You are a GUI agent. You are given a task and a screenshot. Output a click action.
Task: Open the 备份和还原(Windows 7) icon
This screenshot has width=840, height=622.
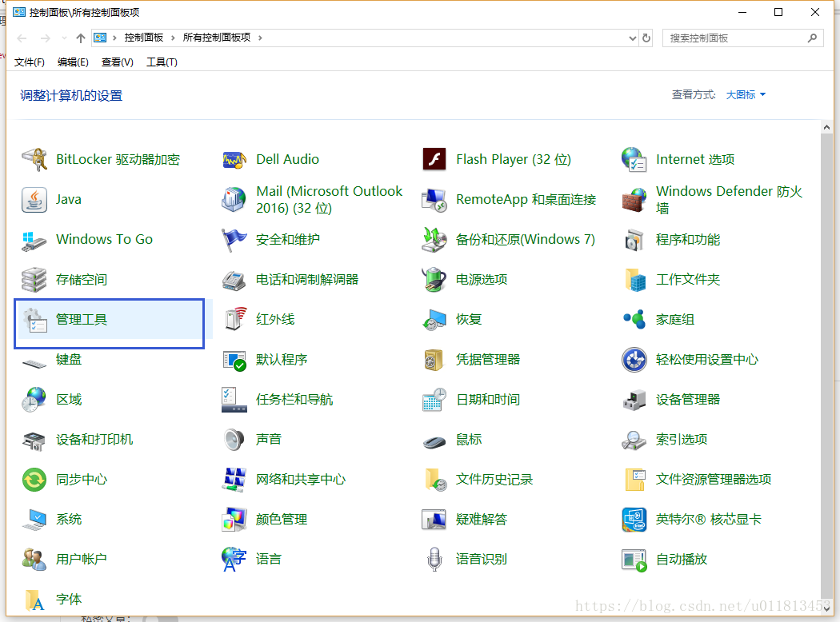tap(434, 239)
